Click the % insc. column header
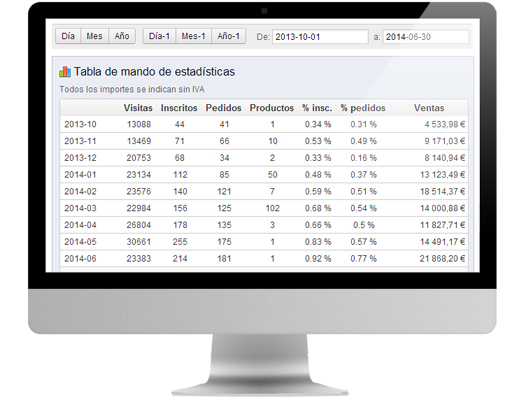This screenshot has width=526, height=400. 317,108
